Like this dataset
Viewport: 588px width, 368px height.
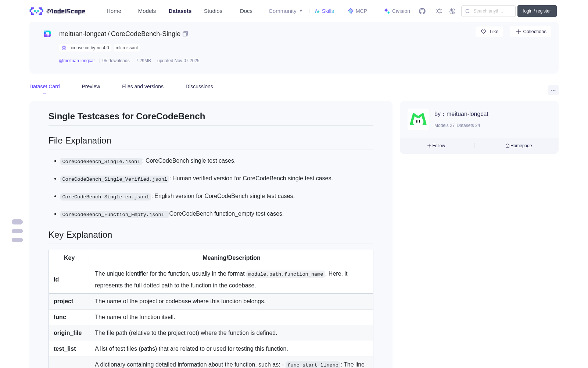pos(489,32)
